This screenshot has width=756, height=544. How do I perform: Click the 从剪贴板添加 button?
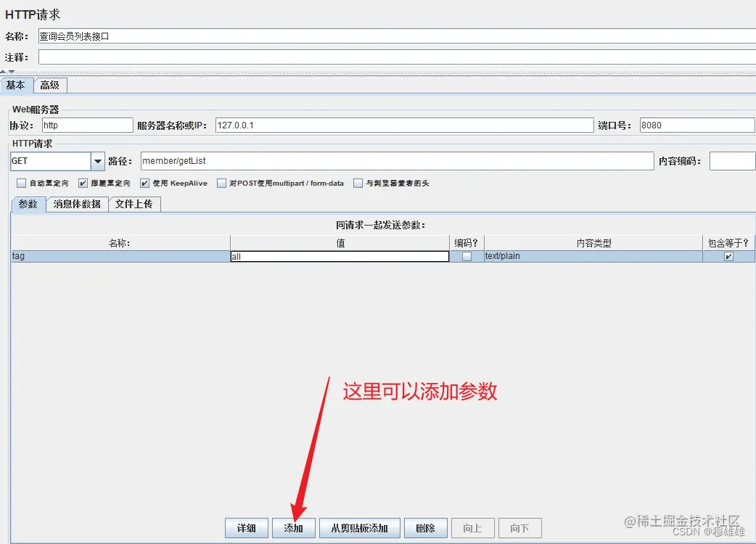click(360, 527)
